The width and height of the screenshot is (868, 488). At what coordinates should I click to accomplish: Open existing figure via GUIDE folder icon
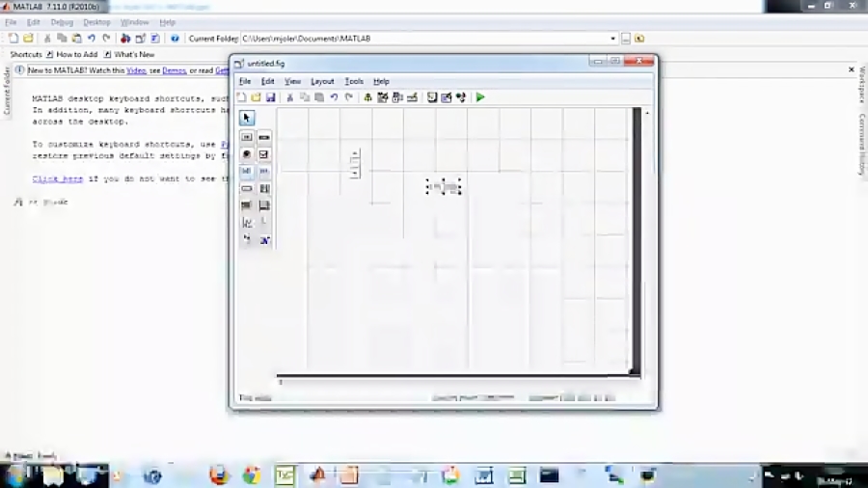click(x=256, y=97)
